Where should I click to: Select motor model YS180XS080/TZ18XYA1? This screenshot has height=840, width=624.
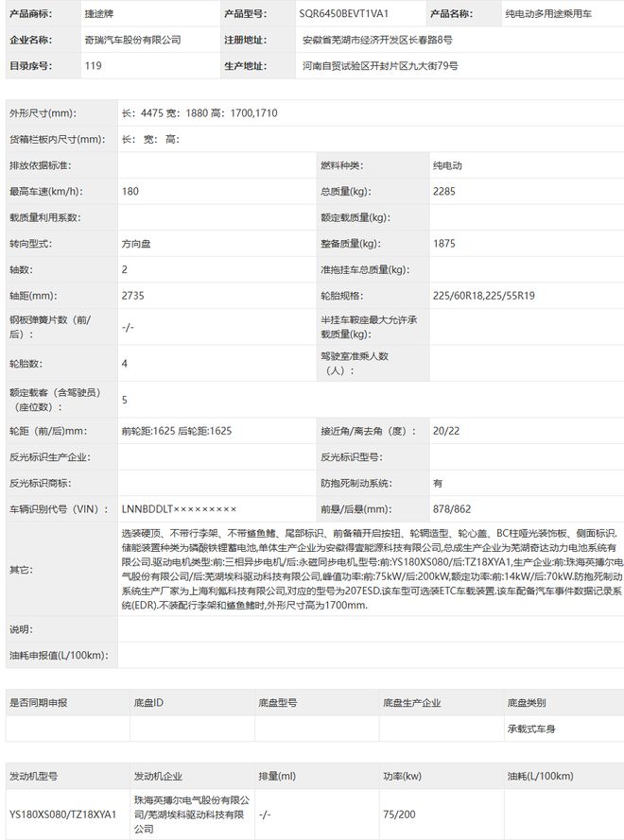(x=62, y=814)
